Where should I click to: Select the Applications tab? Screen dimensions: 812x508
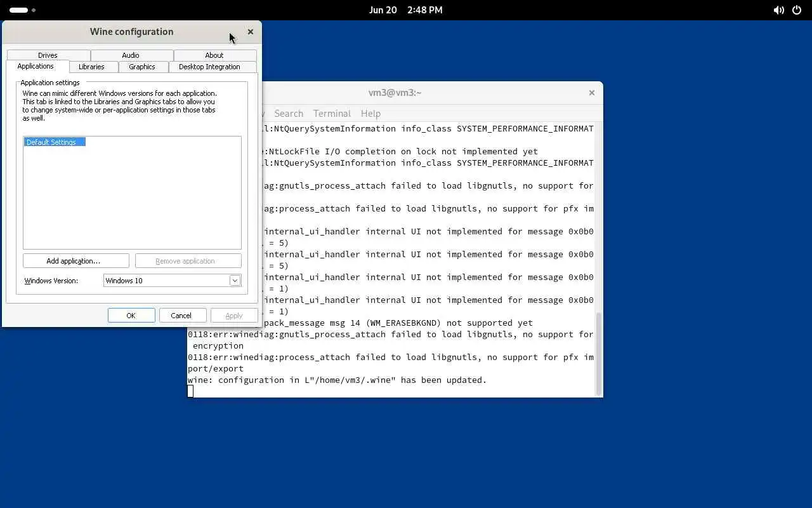(x=36, y=66)
